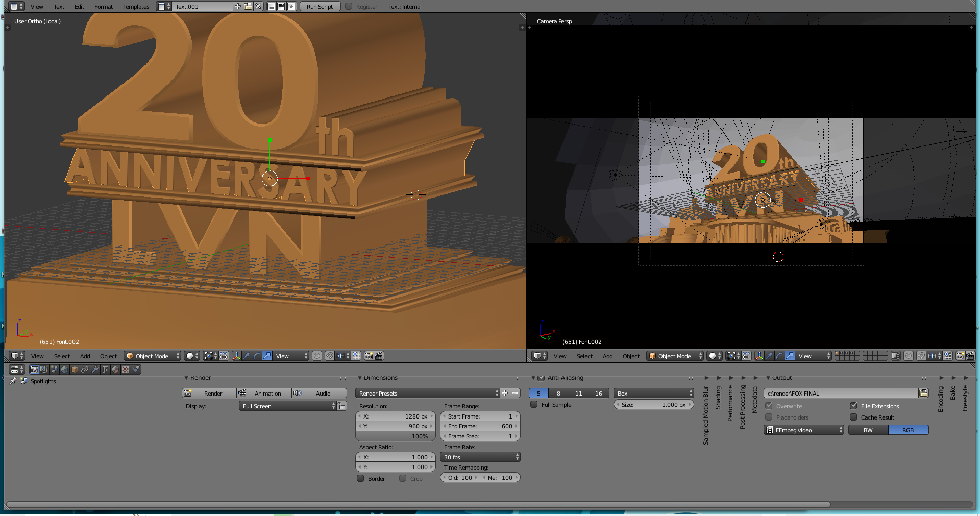Open the Font data properties tab
The image size is (980, 516).
[106, 370]
